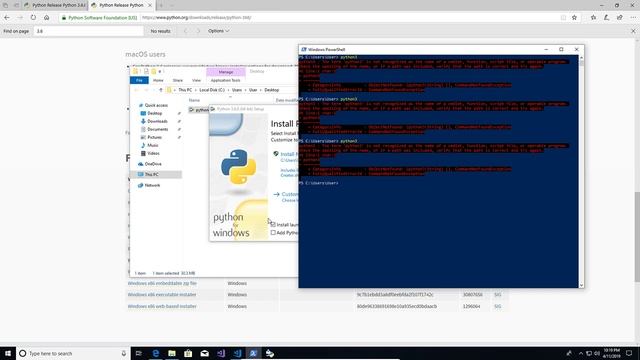This screenshot has width=640, height=360.
Task: Go up one folder in File Explorer
Action: [161, 90]
